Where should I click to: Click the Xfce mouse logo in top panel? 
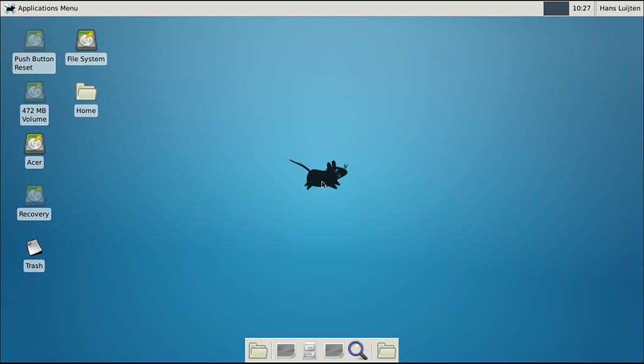(9, 8)
